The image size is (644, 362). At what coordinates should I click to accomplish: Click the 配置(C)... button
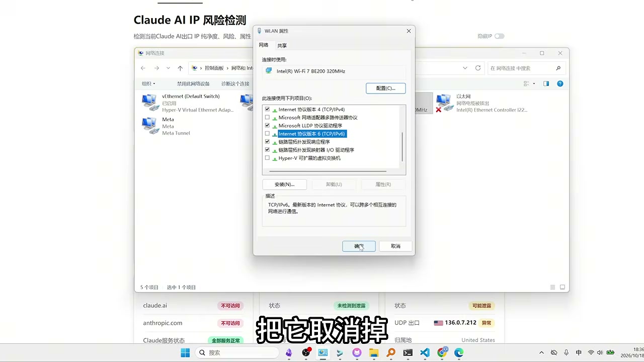point(386,88)
